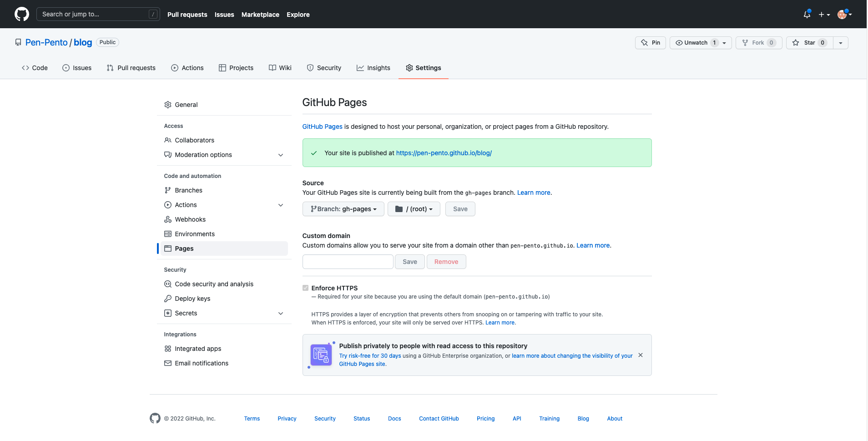This screenshot has width=868, height=441.
Task: Switch to the Code tab
Action: (x=35, y=68)
